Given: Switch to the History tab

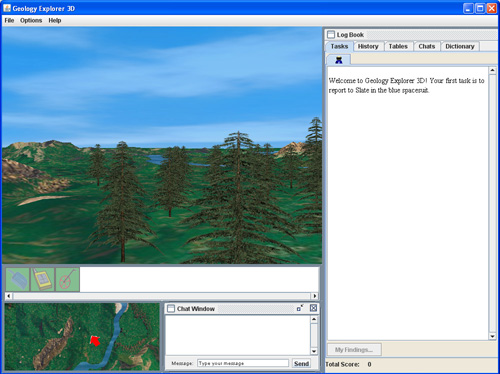Looking at the screenshot, I should point(368,46).
